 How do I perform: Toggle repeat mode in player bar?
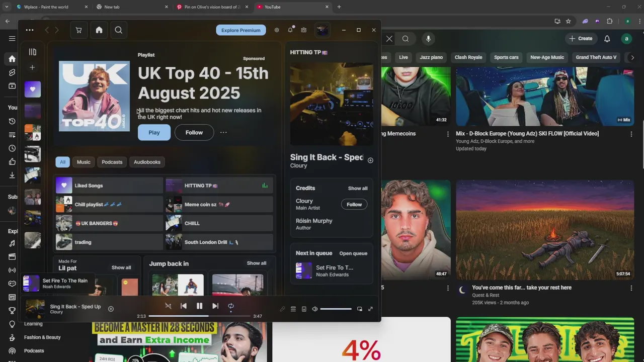[x=231, y=306]
